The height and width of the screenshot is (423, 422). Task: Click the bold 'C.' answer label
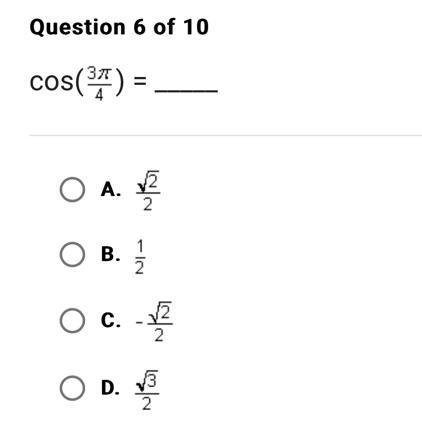pos(110,321)
